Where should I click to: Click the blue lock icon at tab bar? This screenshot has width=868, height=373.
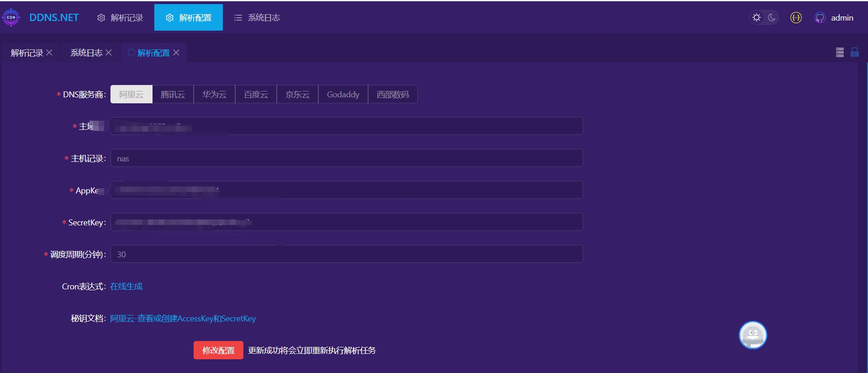click(854, 52)
